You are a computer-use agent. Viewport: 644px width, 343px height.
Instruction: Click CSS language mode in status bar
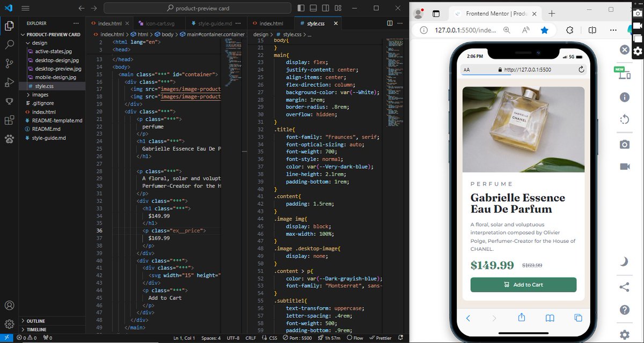(269, 338)
